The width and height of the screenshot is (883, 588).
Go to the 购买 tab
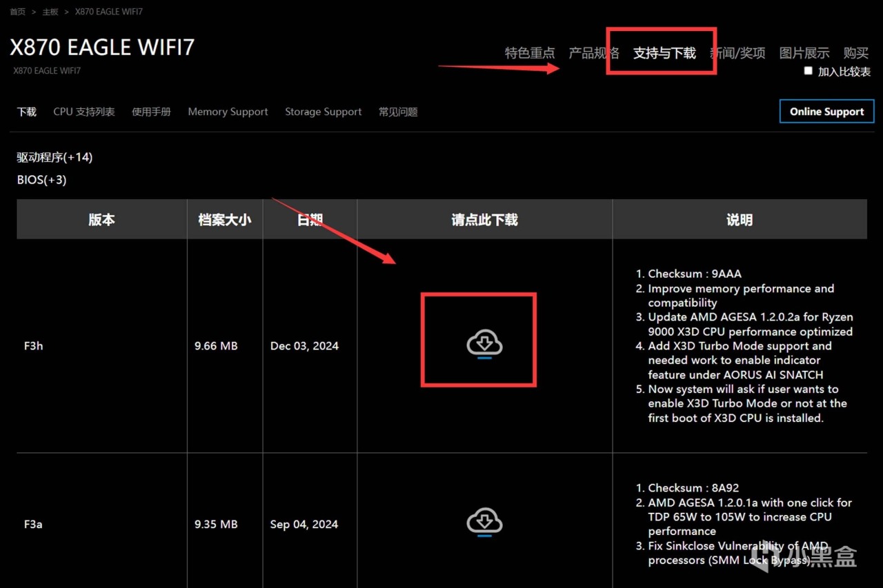click(856, 53)
